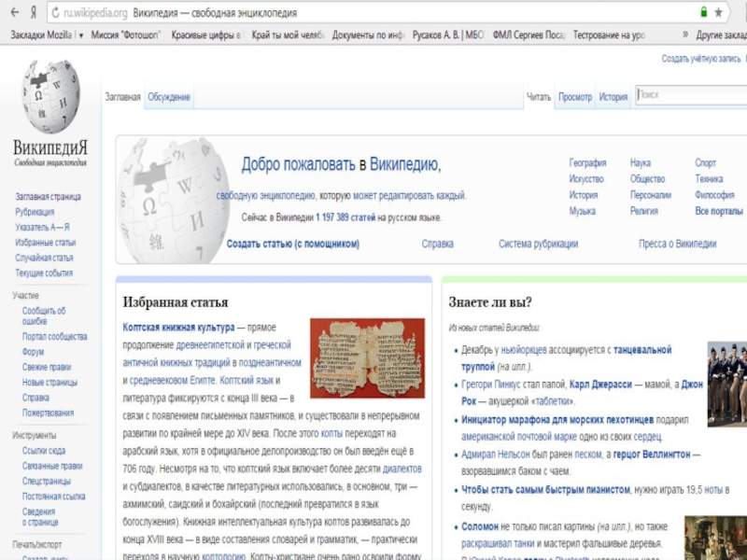Switch to the 'Обсуждение' tab

[169, 97]
